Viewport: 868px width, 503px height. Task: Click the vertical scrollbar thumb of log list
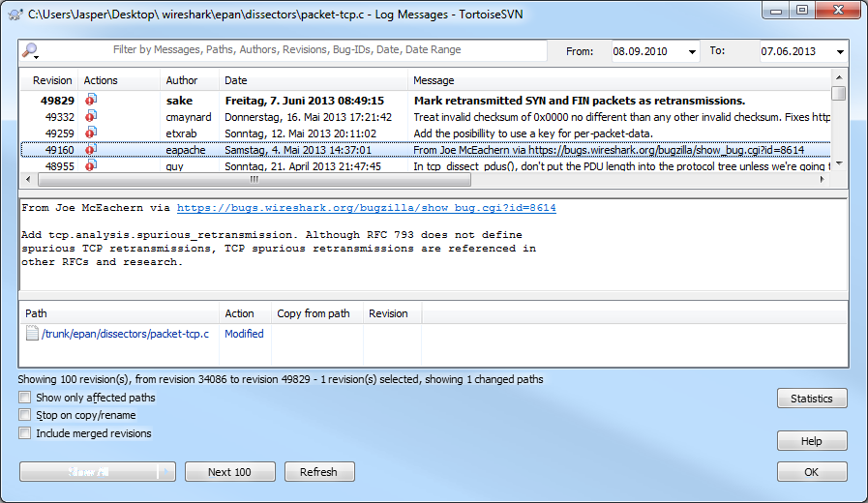point(839,93)
